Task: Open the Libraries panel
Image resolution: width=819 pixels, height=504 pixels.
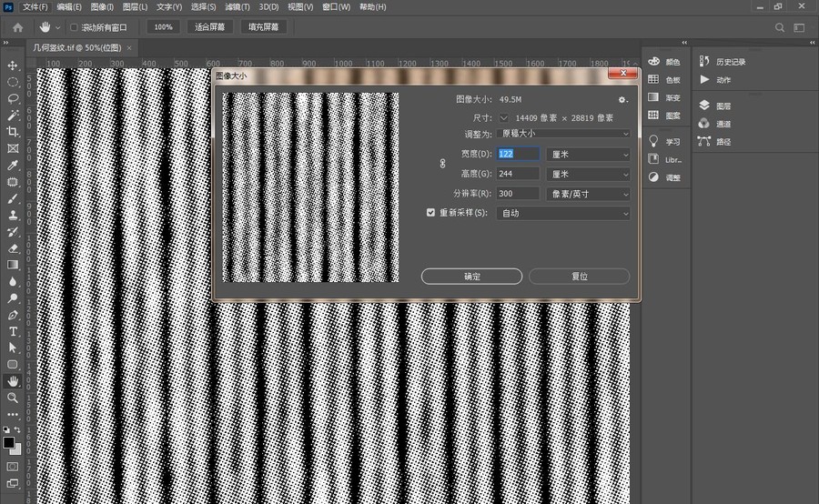Action: (664, 159)
